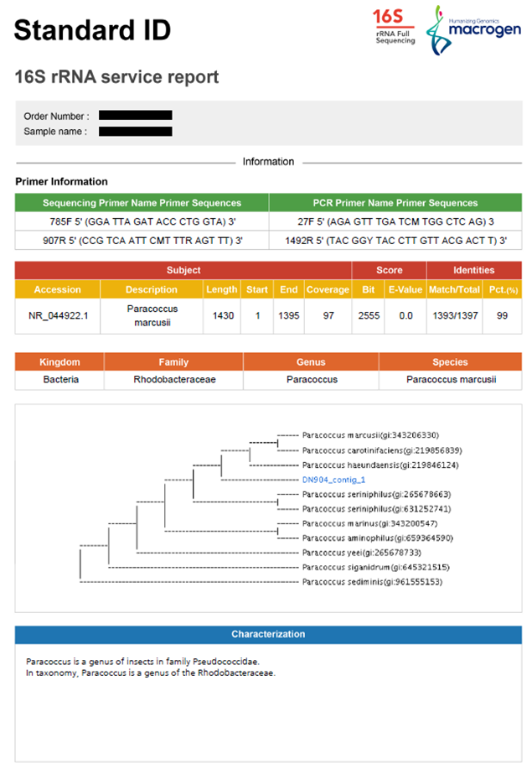Click the 16S rRNA Full Sequencing logo
Viewport: 532px width, 774px height.
(394, 27)
